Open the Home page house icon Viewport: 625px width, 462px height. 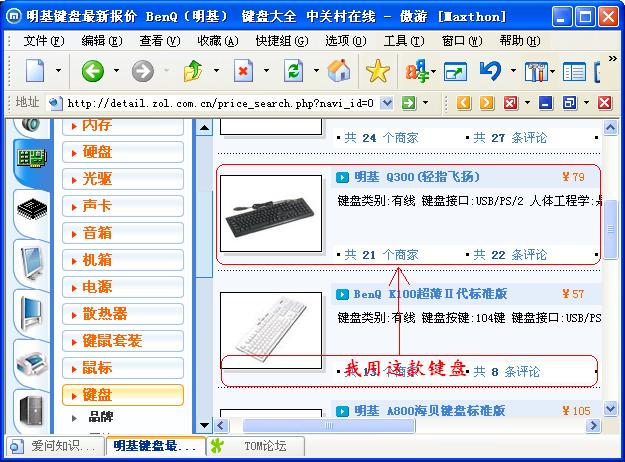pyautogui.click(x=339, y=71)
